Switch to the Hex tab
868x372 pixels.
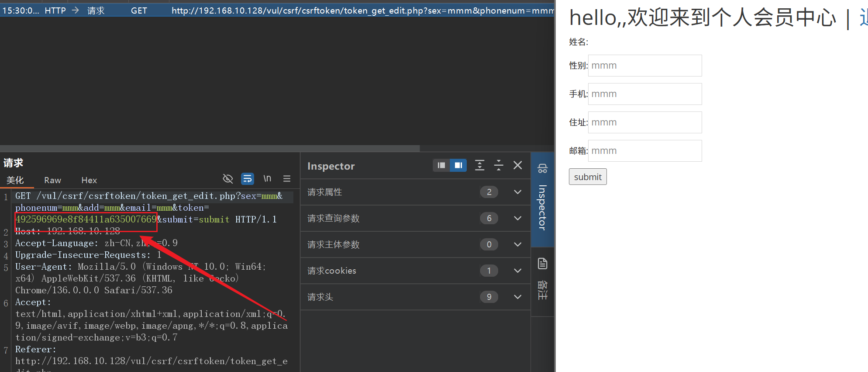pyautogui.click(x=89, y=180)
